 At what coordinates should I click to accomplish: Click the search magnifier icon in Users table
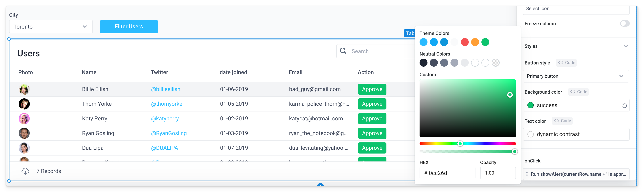343,51
